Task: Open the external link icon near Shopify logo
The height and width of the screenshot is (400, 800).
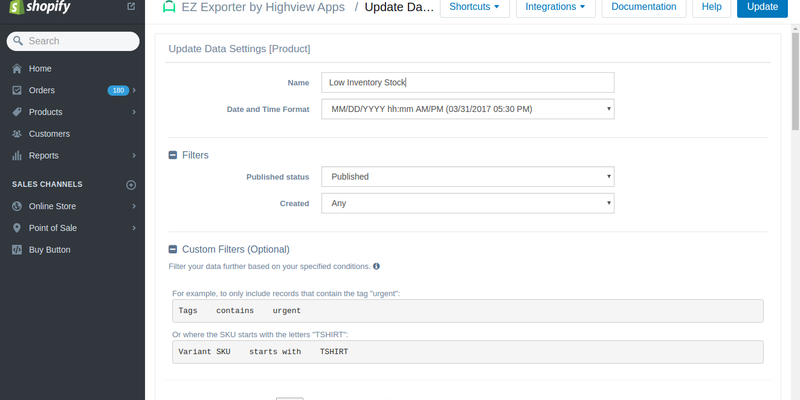Action: pyautogui.click(x=131, y=7)
